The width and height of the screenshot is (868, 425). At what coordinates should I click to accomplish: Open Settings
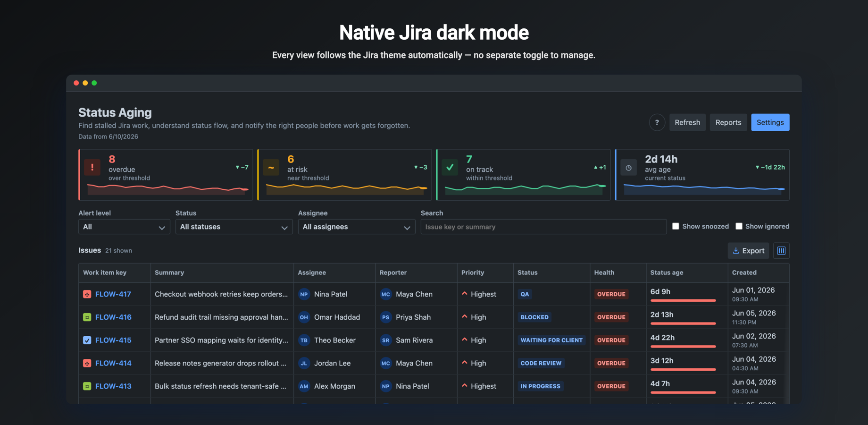click(770, 122)
